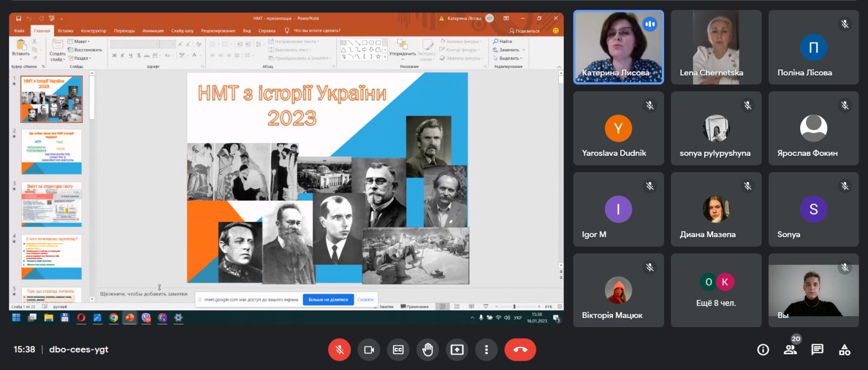This screenshot has width=868, height=370.
Task: Expand Заливка фигуры shape fill dropdown
Action: coord(461,41)
